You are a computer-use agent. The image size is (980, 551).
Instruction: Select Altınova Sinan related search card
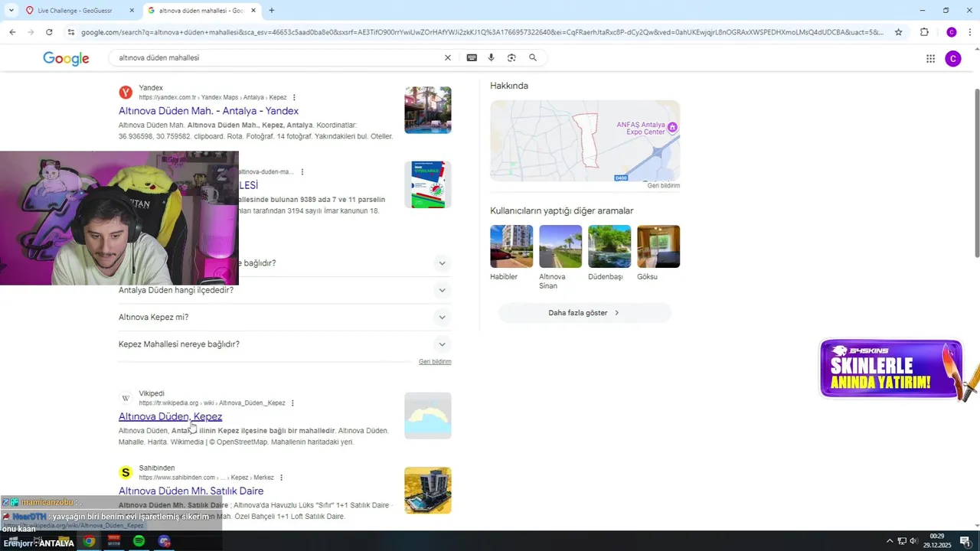[560, 257]
